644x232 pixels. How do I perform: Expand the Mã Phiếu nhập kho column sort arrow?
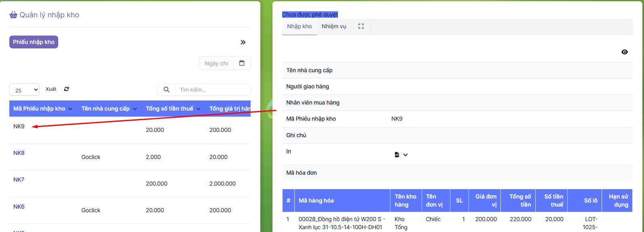71,109
